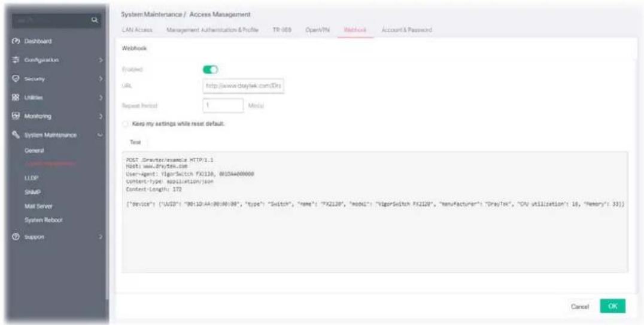Click the webhook URL input field
This screenshot has width=644, height=325.
(x=244, y=87)
